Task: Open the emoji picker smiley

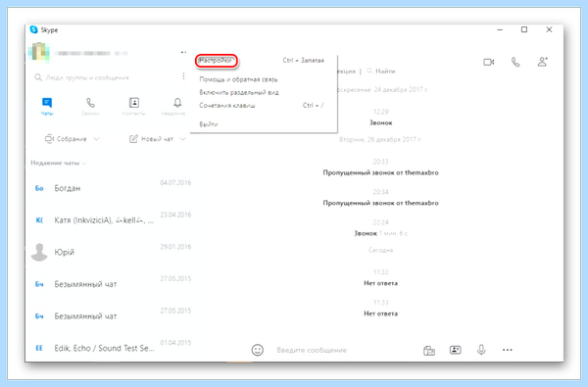Action: click(257, 350)
